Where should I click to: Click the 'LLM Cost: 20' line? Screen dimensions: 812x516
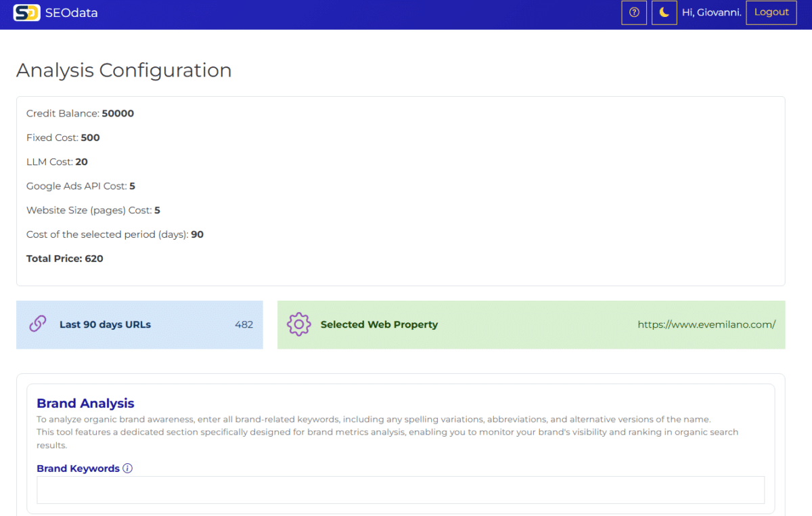tap(57, 162)
